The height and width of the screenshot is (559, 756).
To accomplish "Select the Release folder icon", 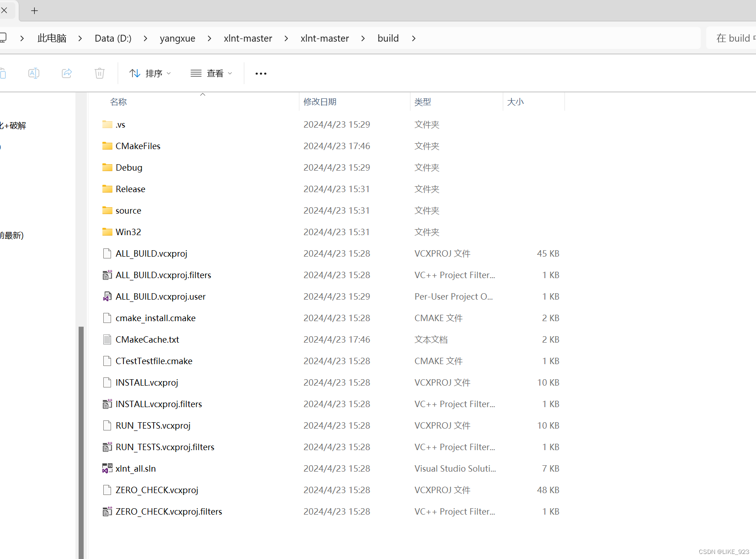I will point(107,189).
